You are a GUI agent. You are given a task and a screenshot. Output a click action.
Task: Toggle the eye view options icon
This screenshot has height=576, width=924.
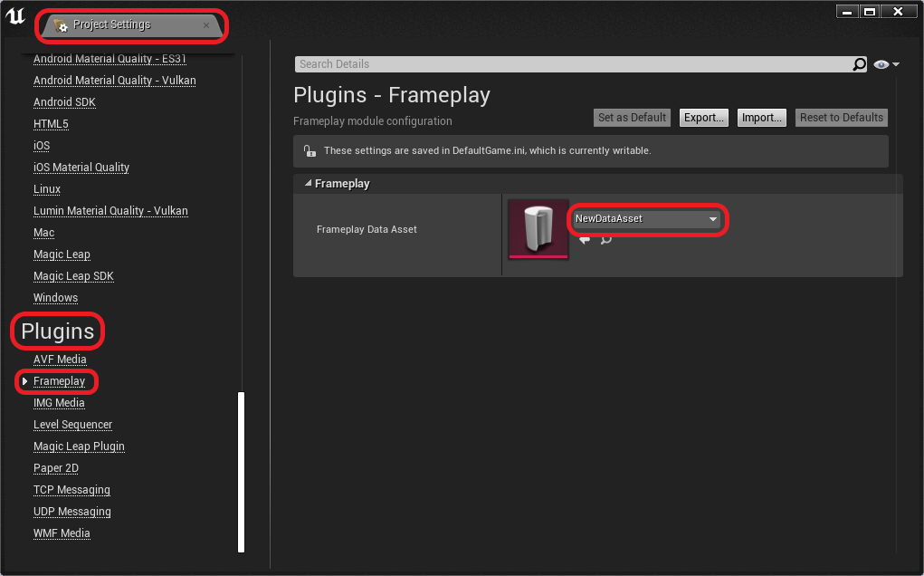tap(881, 64)
